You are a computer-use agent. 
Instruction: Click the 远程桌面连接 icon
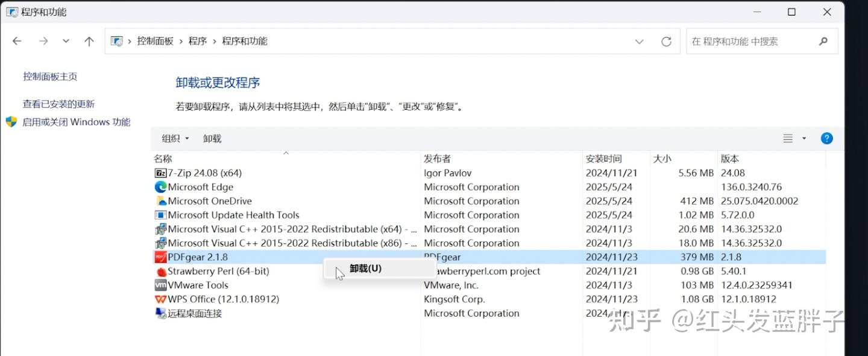[x=160, y=313]
